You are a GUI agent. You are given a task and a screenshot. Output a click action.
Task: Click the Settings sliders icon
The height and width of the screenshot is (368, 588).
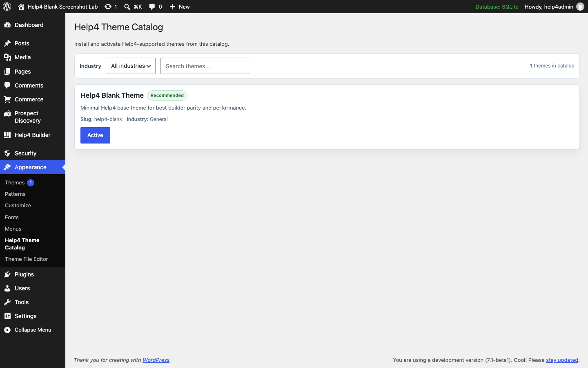pos(7,316)
